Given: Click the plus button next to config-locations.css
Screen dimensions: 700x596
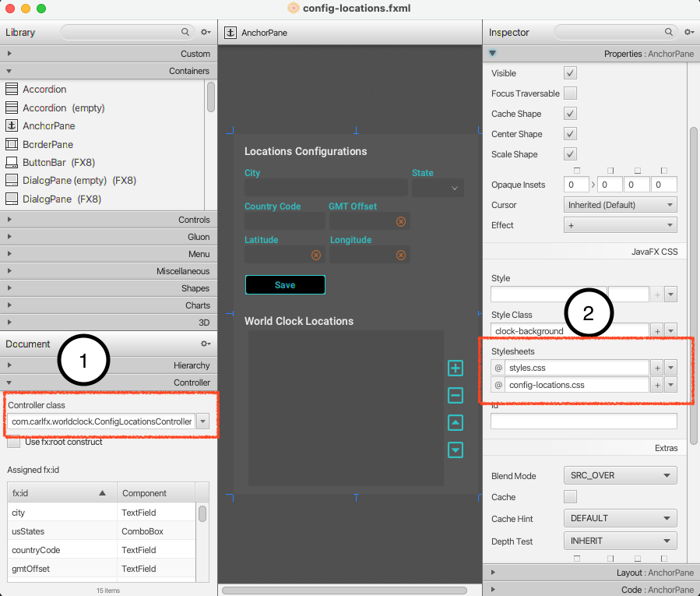Looking at the screenshot, I should click(x=656, y=385).
